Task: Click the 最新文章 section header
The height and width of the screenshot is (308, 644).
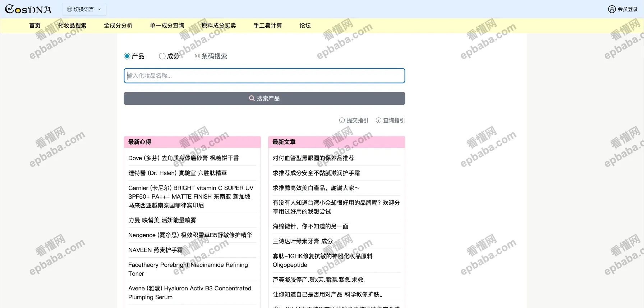Action: click(336, 142)
